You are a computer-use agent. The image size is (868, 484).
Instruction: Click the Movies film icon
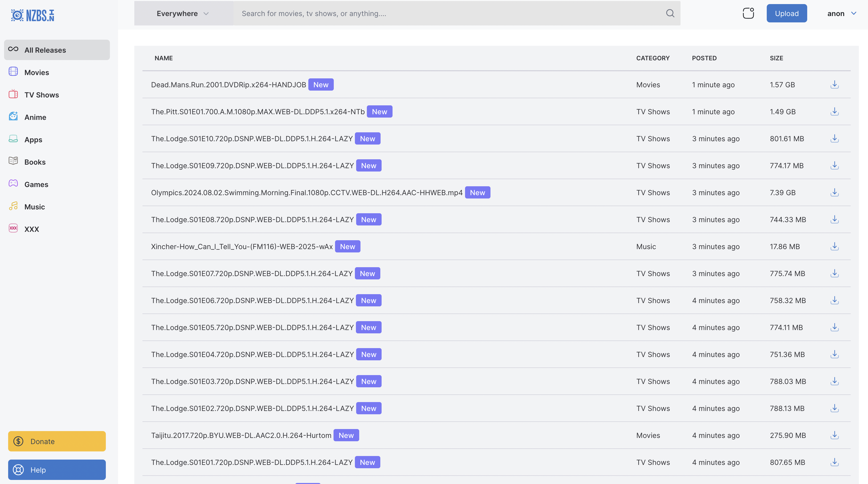pos(13,72)
